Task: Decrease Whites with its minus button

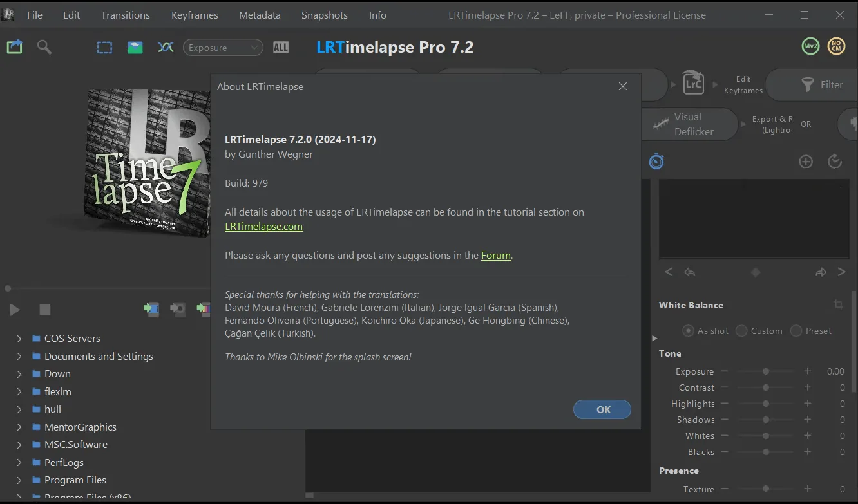Action: click(725, 436)
